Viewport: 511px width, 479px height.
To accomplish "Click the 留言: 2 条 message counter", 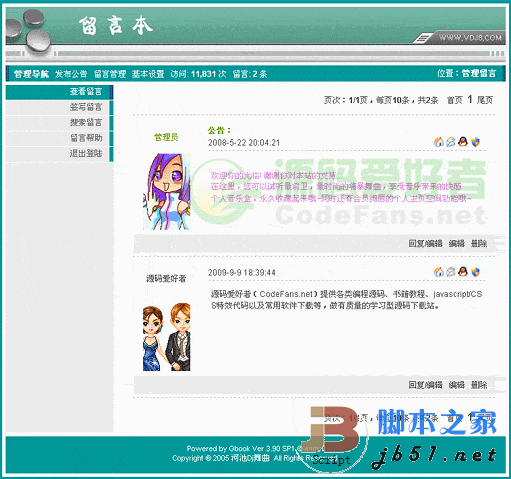I will tap(250, 74).
